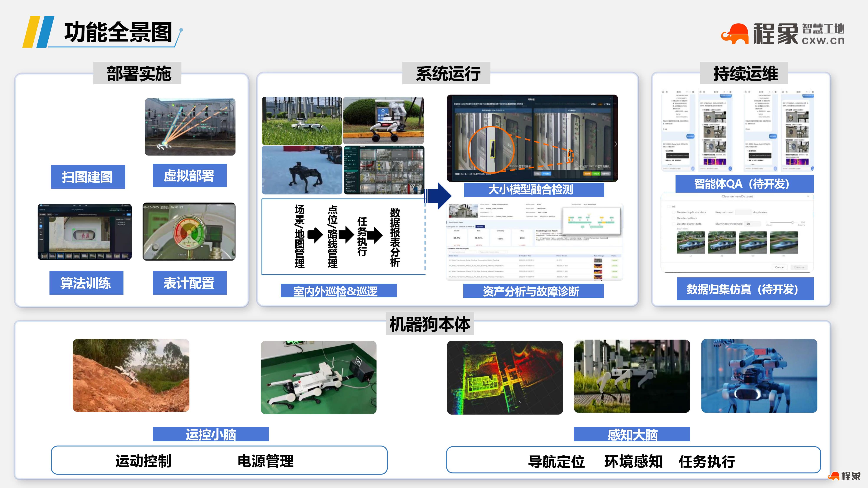Viewport: 868px width, 488px height.
Task: Click the 室内外巡检&巡逻 label
Action: tap(339, 291)
